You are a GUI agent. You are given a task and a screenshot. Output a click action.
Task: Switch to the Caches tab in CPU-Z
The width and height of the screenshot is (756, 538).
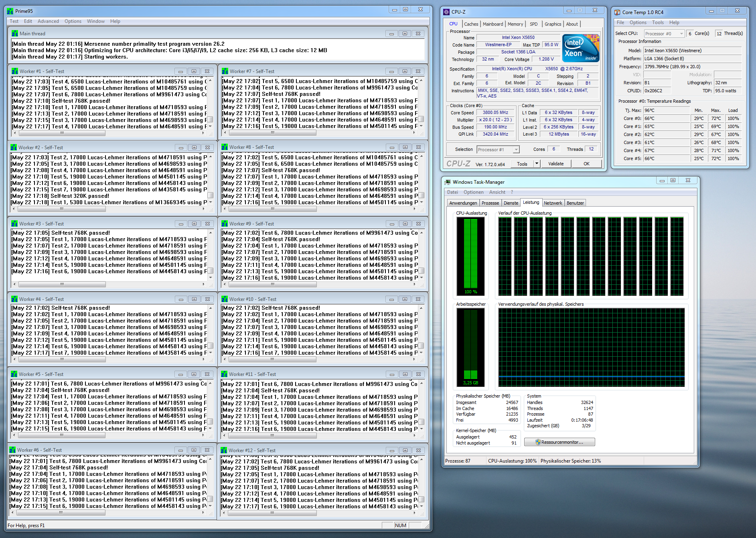(471, 24)
